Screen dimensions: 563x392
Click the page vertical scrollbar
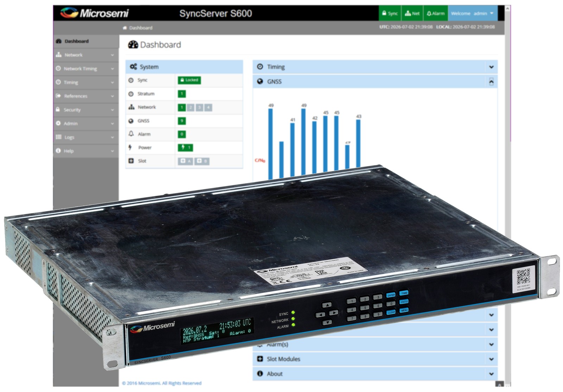[x=508, y=196]
